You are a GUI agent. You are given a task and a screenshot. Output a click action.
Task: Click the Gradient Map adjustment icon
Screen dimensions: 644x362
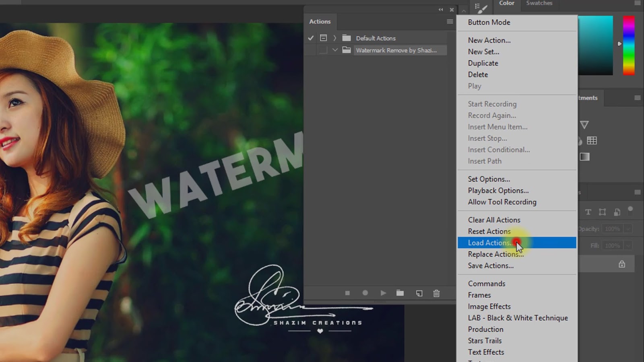tap(584, 156)
